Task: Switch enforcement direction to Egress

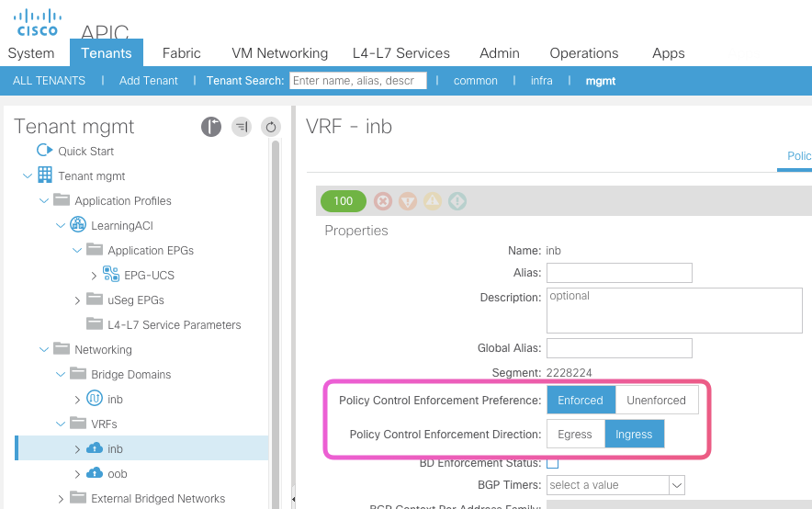Action: coord(575,435)
